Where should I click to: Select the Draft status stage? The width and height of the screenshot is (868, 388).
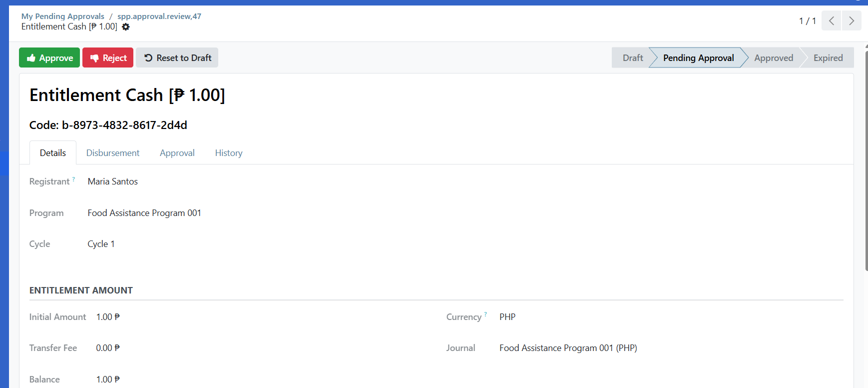click(x=632, y=58)
